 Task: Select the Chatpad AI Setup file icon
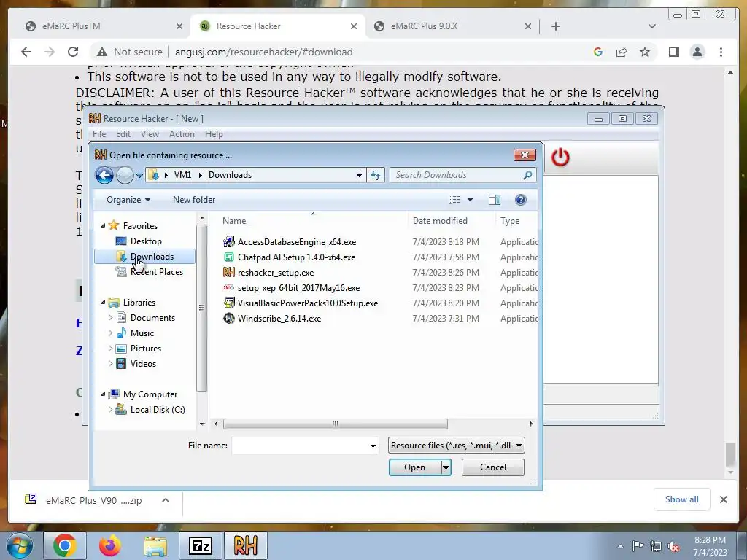pos(229,257)
